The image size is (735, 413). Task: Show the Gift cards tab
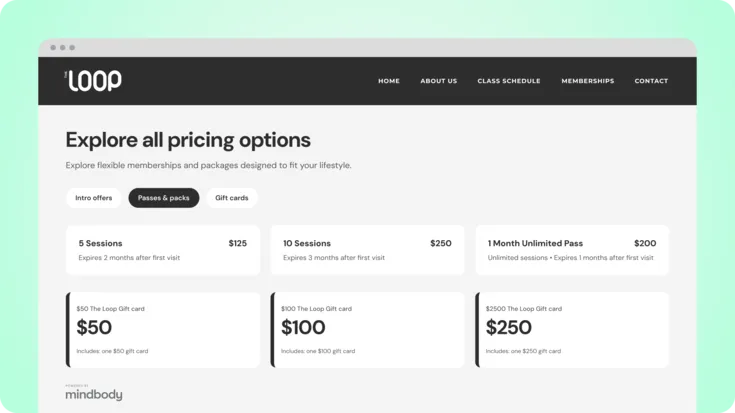coord(232,198)
